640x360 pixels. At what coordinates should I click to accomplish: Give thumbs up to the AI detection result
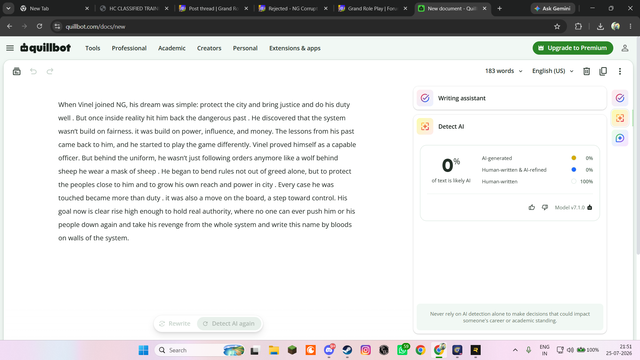531,207
